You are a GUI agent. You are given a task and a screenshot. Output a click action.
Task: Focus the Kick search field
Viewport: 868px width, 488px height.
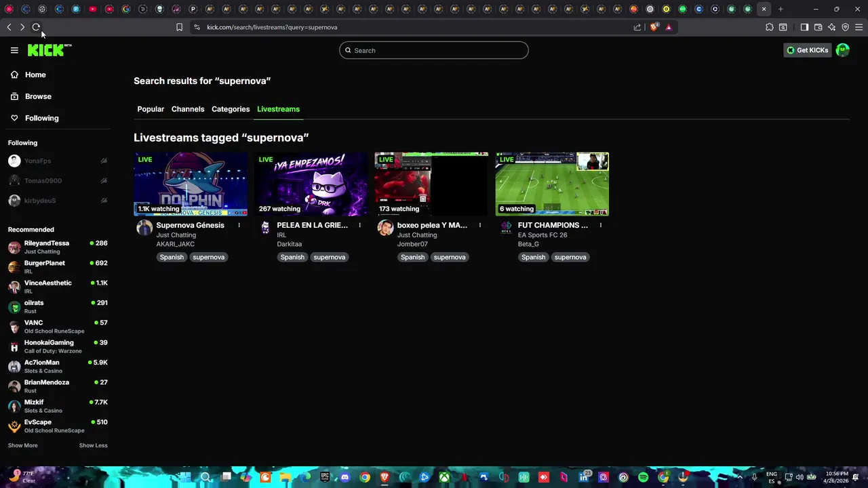[x=434, y=50]
